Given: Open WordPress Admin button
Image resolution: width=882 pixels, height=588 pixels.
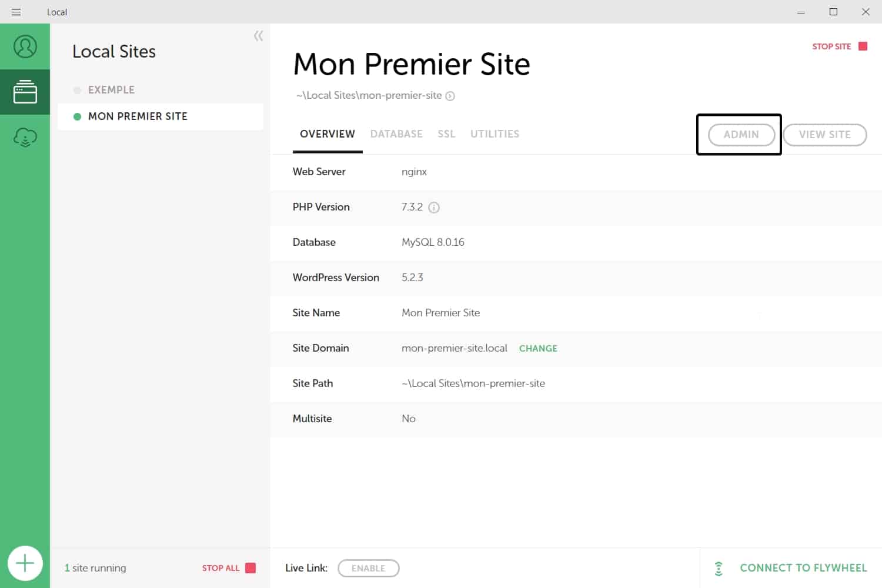Looking at the screenshot, I should coord(741,135).
